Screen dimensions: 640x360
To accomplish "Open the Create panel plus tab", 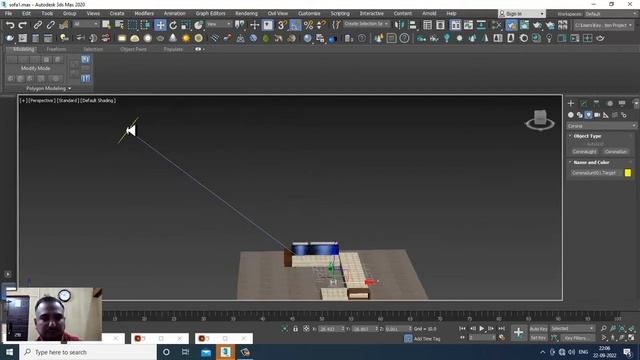I will [571, 103].
